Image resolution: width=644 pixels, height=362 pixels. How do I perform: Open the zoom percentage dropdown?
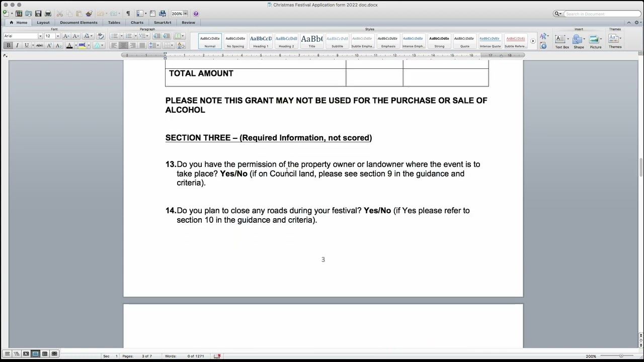(185, 14)
